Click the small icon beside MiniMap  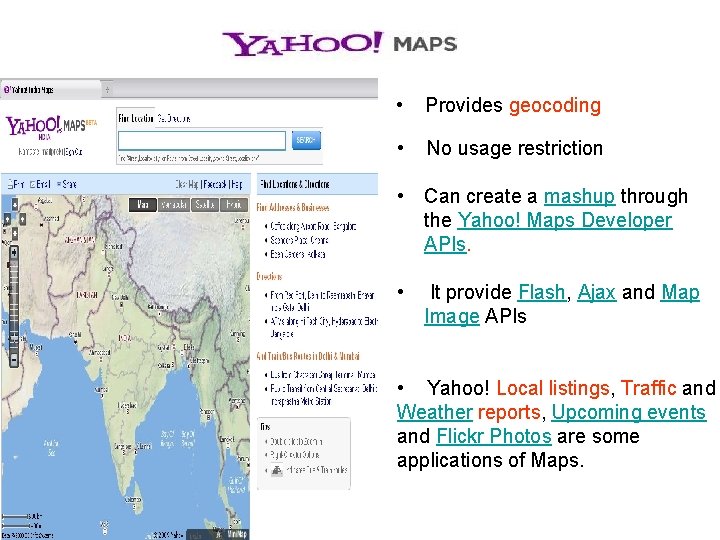coord(219,534)
